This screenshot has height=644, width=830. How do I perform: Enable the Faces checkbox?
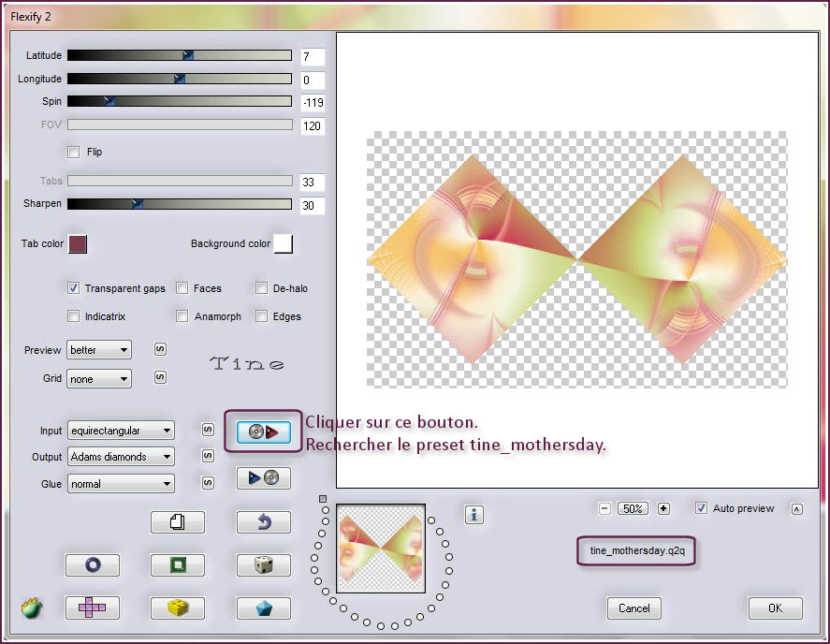click(x=182, y=288)
